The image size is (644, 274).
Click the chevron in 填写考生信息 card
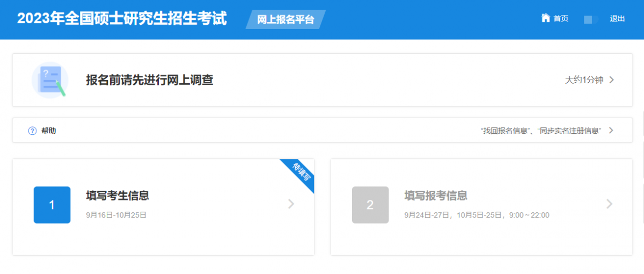[291, 204]
